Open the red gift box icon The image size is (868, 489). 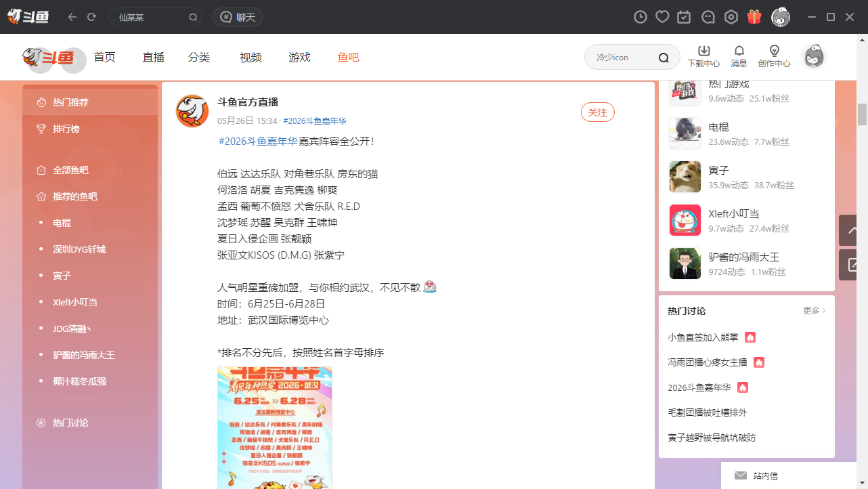(x=754, y=17)
